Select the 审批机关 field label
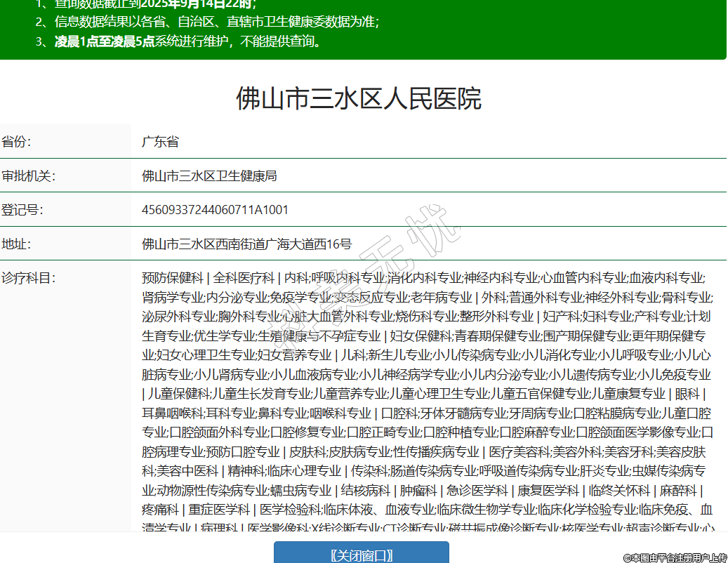This screenshot has width=728, height=563. coord(28,175)
